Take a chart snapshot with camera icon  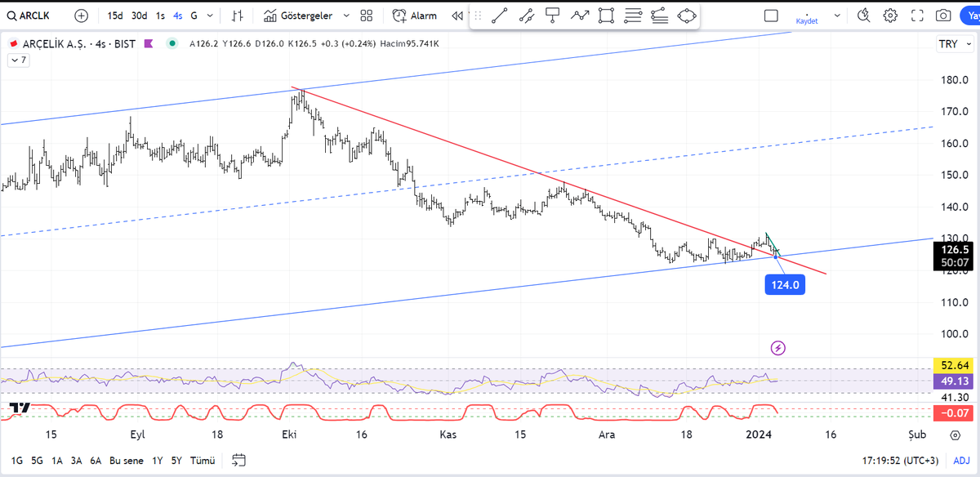click(943, 16)
